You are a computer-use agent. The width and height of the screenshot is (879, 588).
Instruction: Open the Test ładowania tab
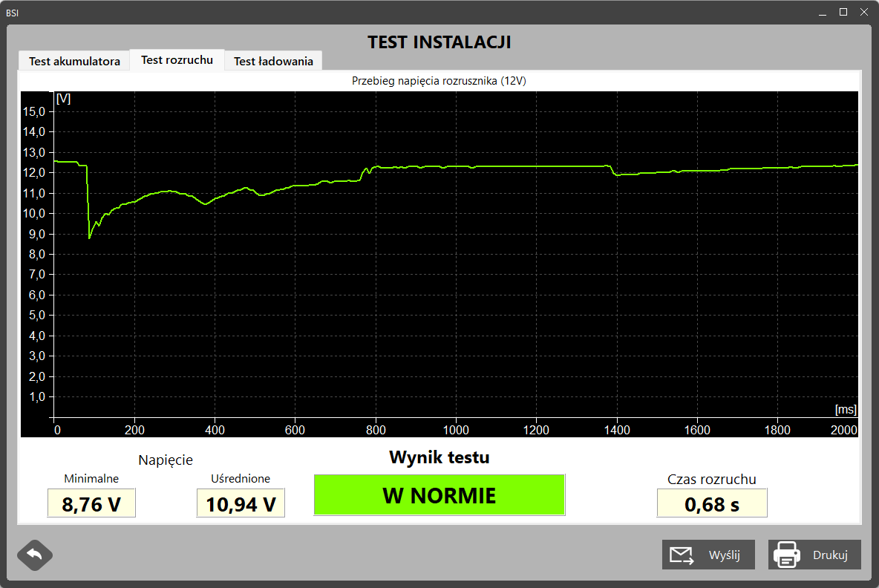pyautogui.click(x=272, y=61)
